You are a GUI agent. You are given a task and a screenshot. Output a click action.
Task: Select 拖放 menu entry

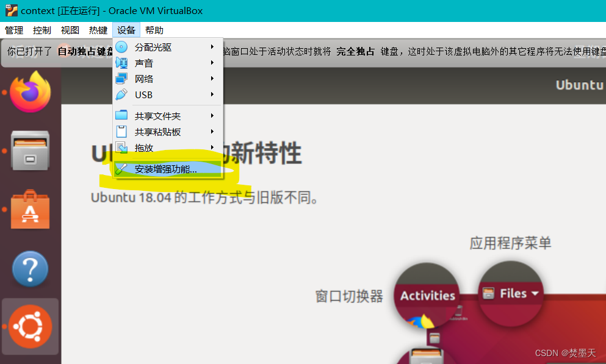coord(168,148)
